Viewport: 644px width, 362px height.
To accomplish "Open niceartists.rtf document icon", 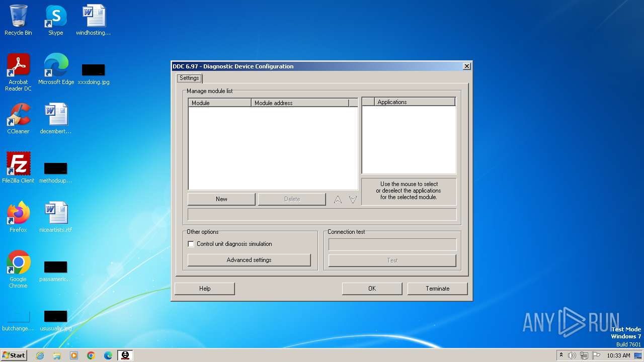I will pyautogui.click(x=55, y=217).
